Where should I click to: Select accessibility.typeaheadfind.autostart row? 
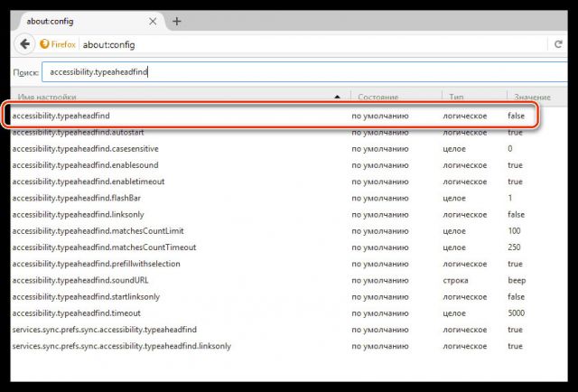tap(289, 133)
